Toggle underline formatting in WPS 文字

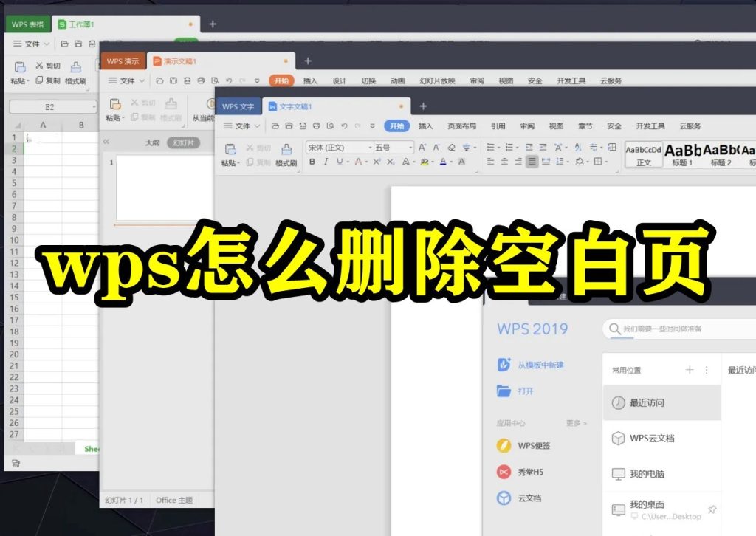340,160
